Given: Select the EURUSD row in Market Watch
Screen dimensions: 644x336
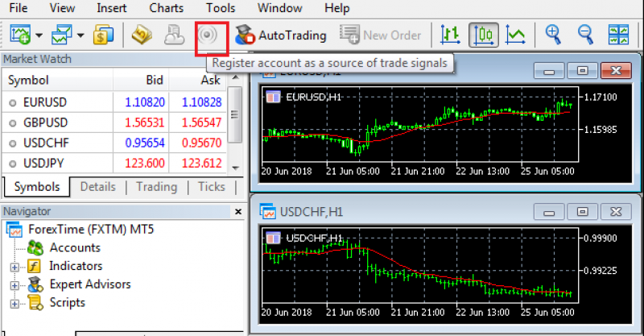Looking at the screenshot, I should pyautogui.click(x=114, y=102).
